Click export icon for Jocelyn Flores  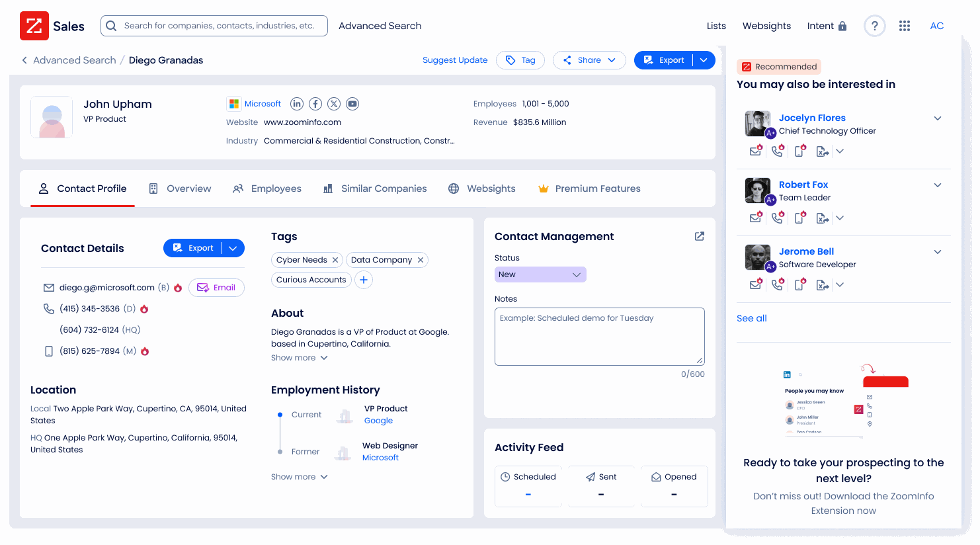(x=822, y=151)
